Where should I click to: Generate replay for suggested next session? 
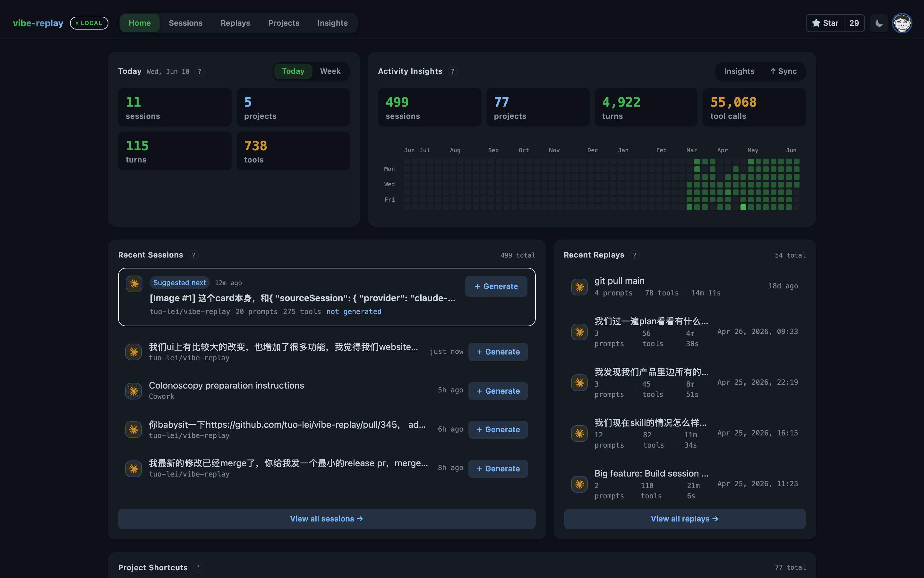click(496, 286)
